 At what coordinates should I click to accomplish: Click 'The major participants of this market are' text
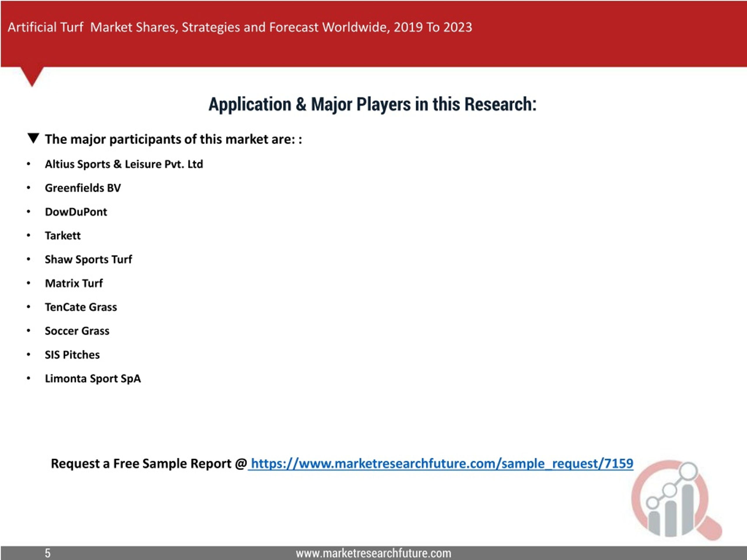[174, 139]
